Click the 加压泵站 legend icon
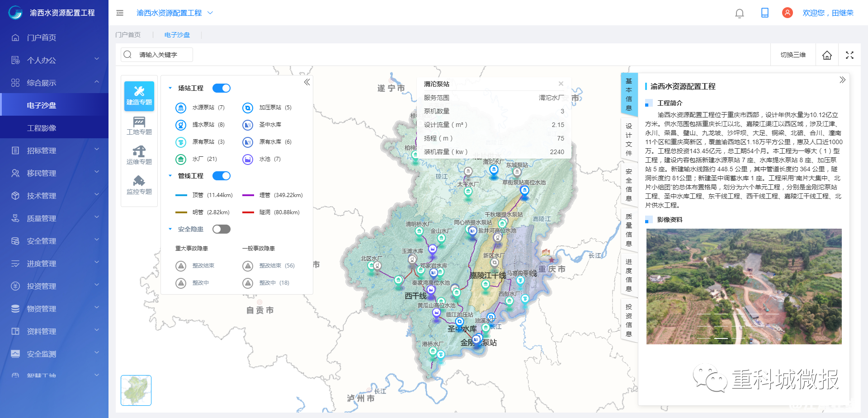Viewport: 868px width, 418px height. pyautogui.click(x=248, y=108)
